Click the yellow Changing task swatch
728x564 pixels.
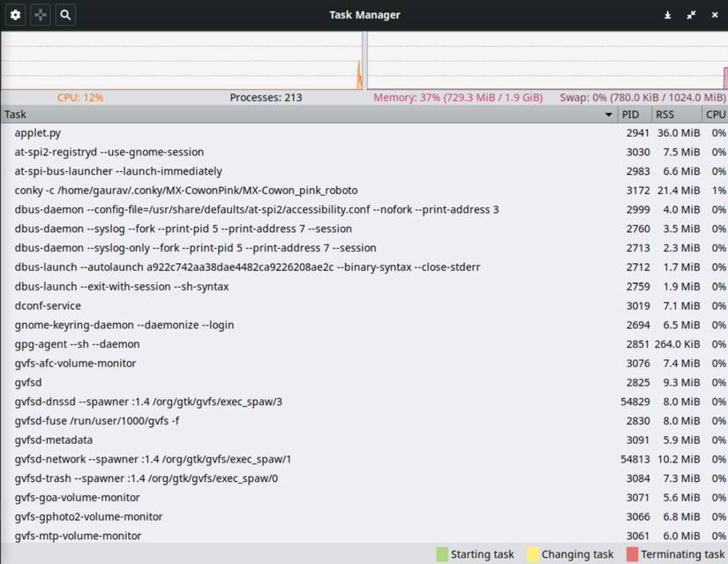point(532,554)
